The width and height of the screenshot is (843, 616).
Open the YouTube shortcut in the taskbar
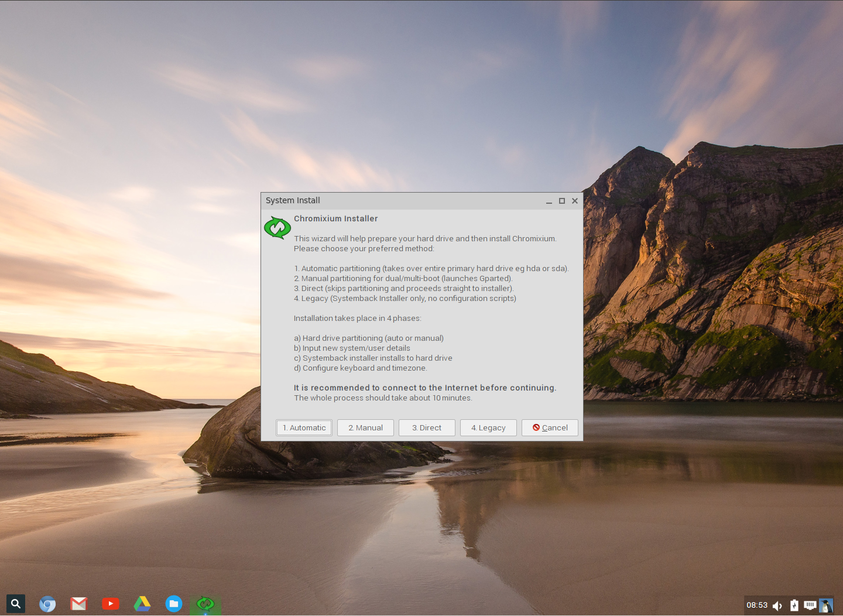coord(111,604)
